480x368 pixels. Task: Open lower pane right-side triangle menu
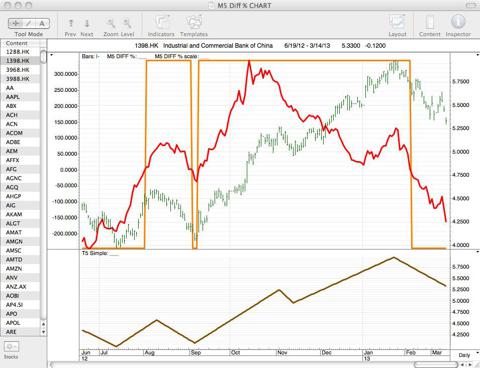pyautogui.click(x=477, y=252)
